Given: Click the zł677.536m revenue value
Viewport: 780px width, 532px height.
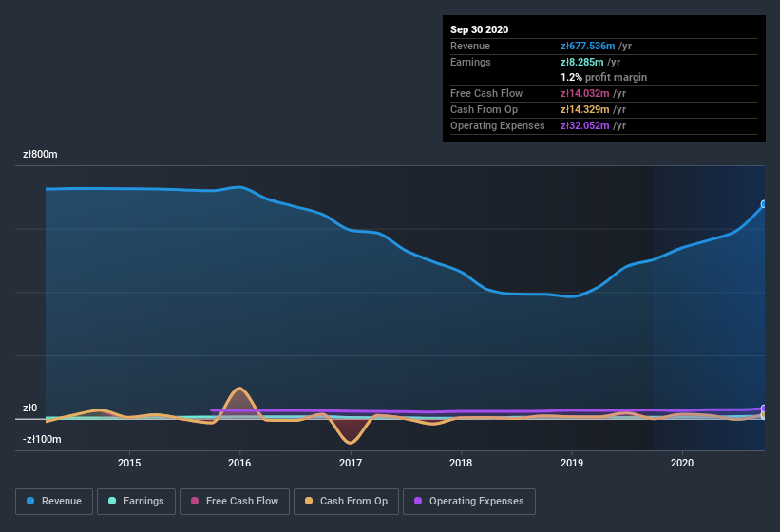Looking at the screenshot, I should coord(587,46).
